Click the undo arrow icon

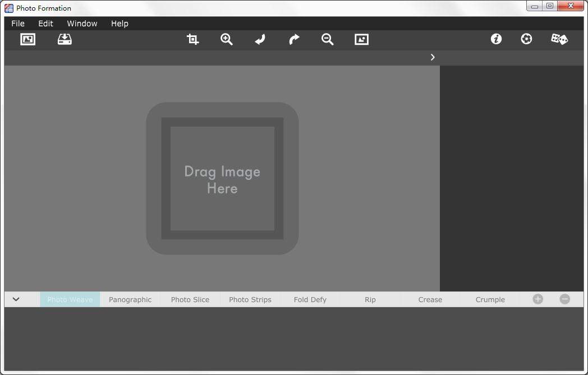(x=260, y=39)
